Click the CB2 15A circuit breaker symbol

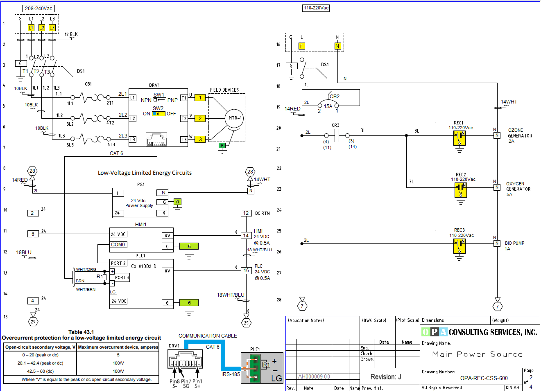click(328, 105)
